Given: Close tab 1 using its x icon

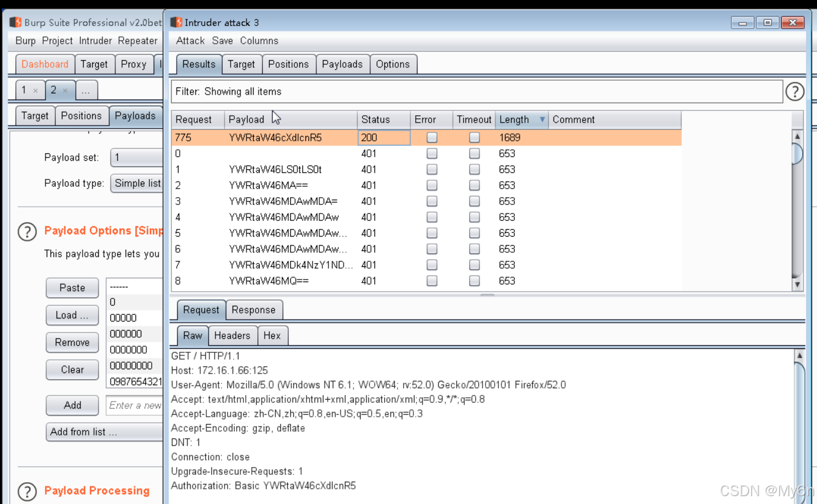Looking at the screenshot, I should coord(35,90).
